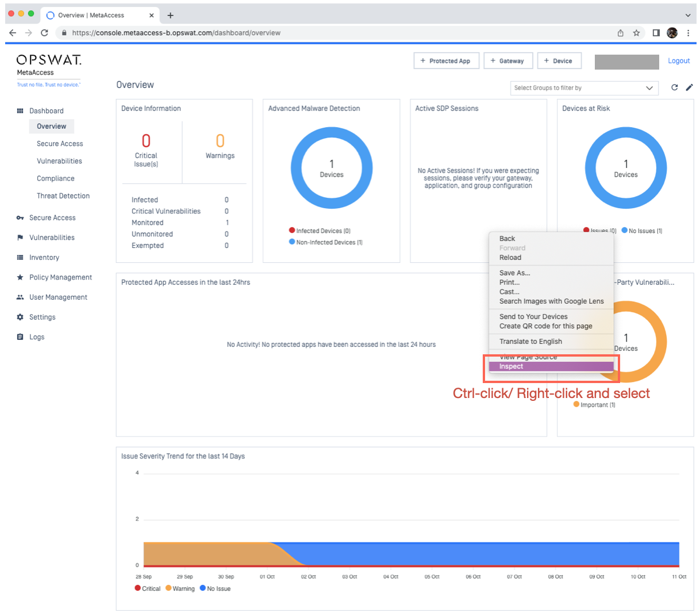Choose Back in context menu
Viewport: 700px width, 616px height.
click(551, 239)
